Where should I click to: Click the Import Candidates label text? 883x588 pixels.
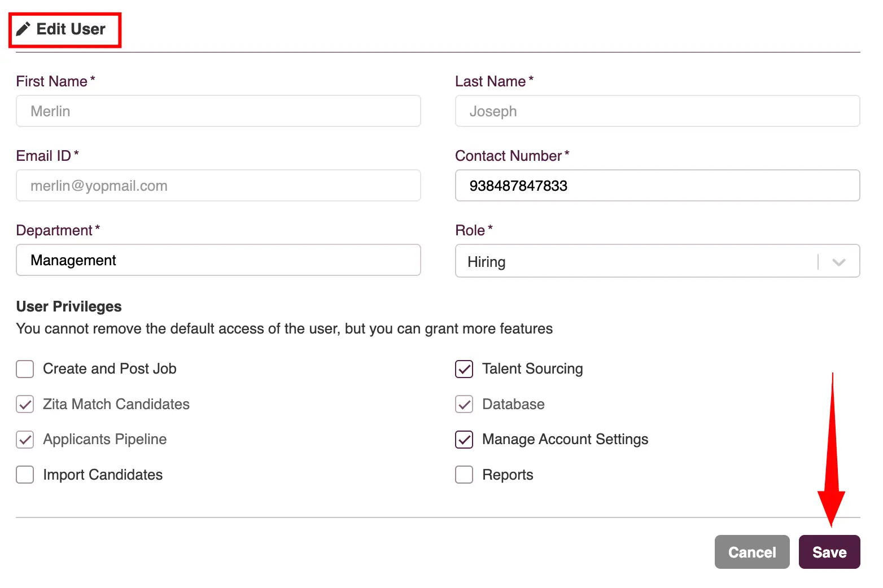click(103, 475)
